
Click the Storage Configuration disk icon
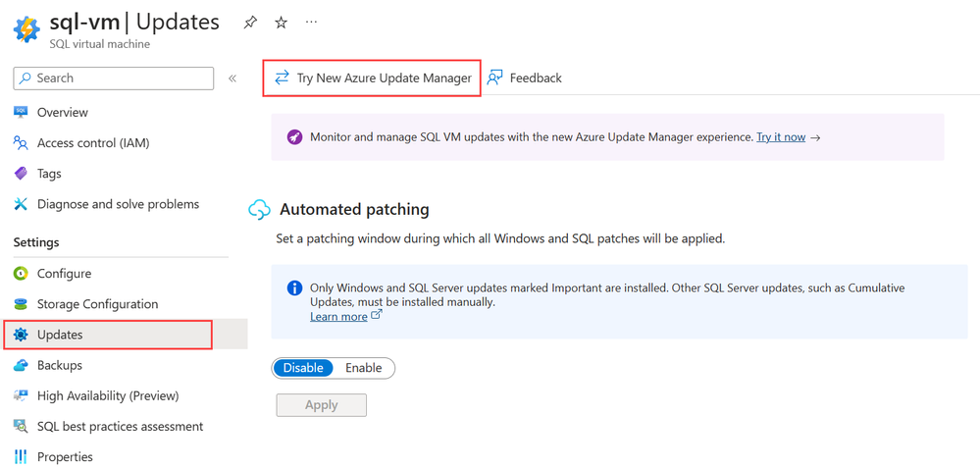pos(21,304)
